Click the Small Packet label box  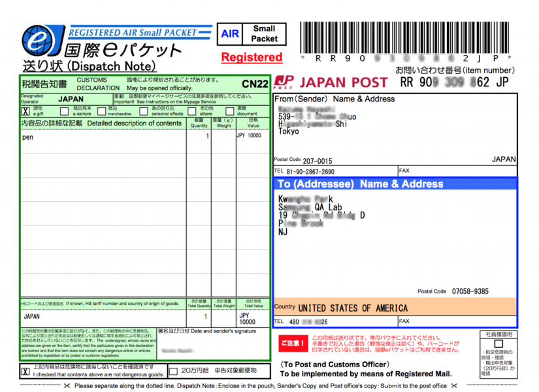[x=264, y=34]
